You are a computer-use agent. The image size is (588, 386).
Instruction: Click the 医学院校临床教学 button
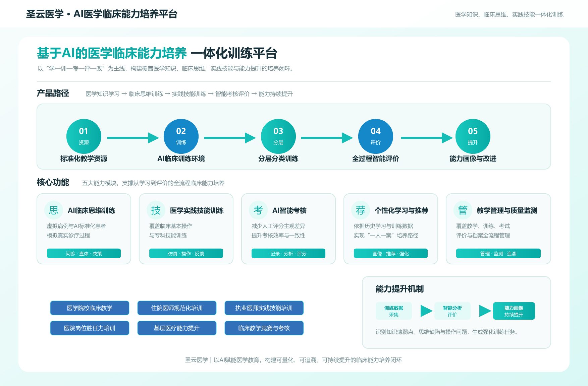pyautogui.click(x=90, y=308)
